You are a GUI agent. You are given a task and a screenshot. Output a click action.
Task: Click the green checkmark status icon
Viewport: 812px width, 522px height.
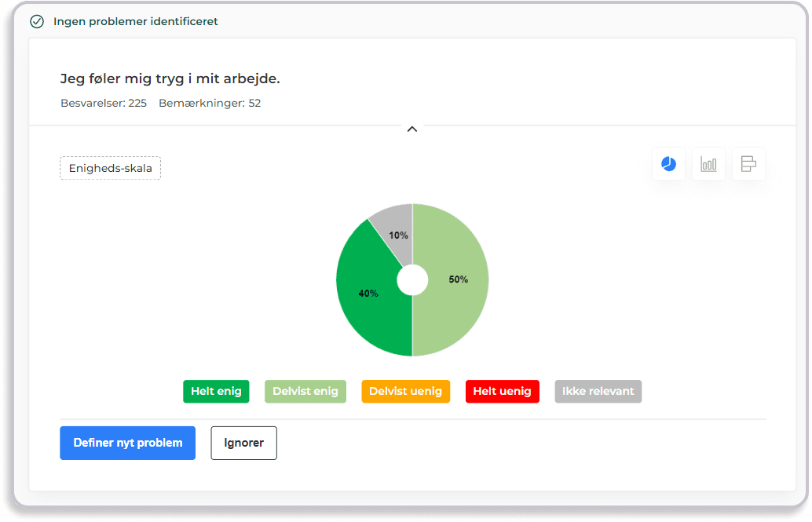point(37,21)
